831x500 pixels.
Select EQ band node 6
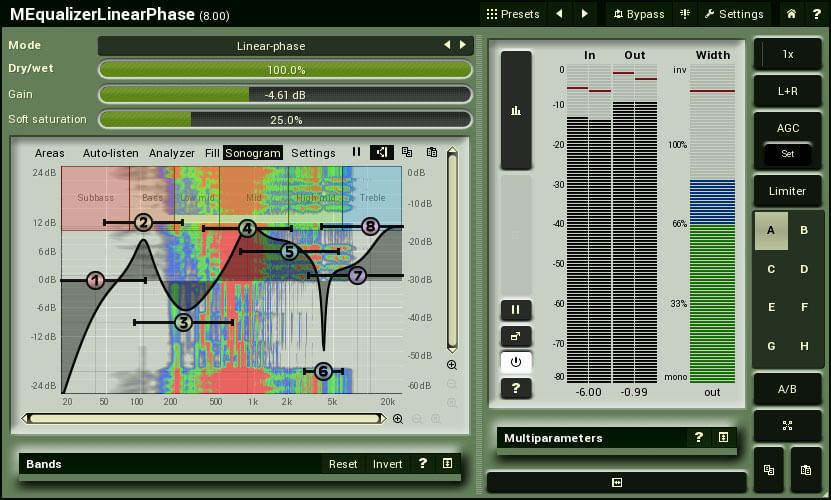(323, 371)
